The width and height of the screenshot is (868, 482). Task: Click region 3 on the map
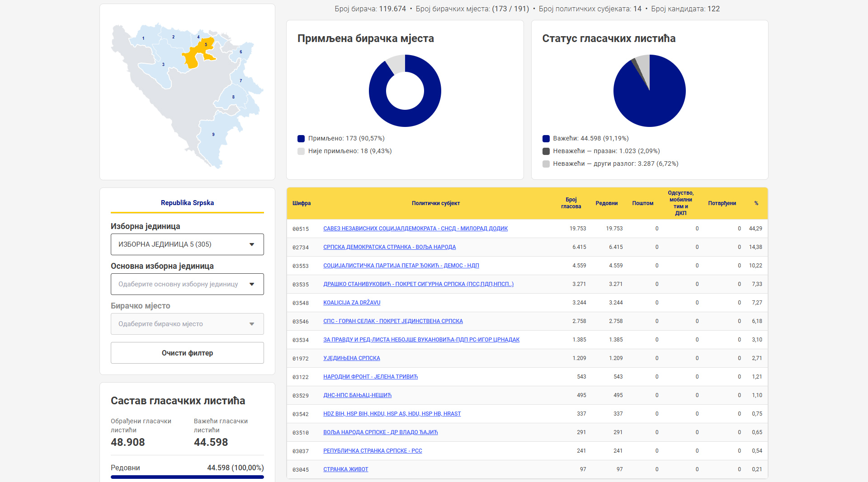tap(163, 65)
